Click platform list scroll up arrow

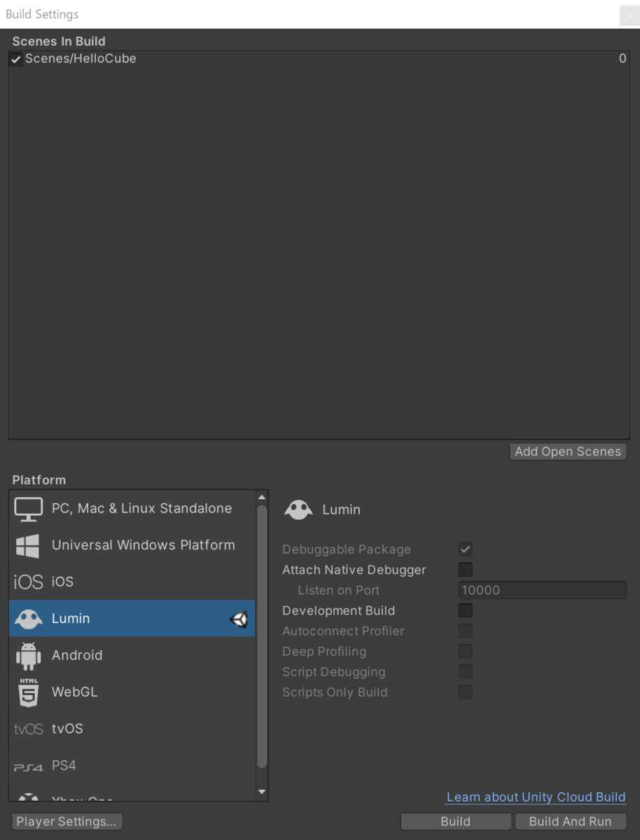(x=262, y=497)
